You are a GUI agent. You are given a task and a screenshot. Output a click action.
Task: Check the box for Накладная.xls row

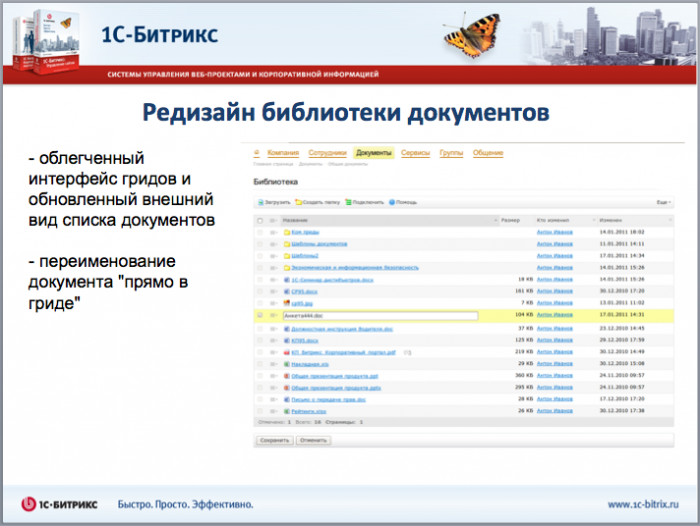(x=260, y=364)
